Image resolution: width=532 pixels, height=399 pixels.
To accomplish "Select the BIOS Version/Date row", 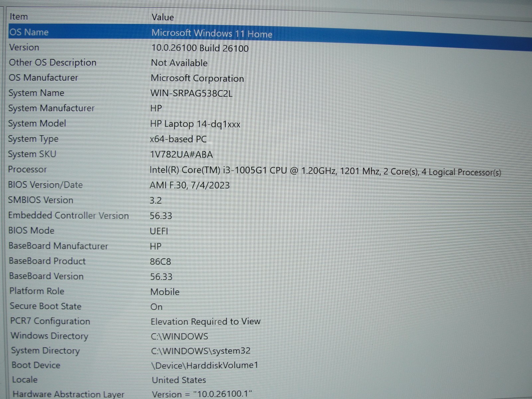I will tap(46, 185).
